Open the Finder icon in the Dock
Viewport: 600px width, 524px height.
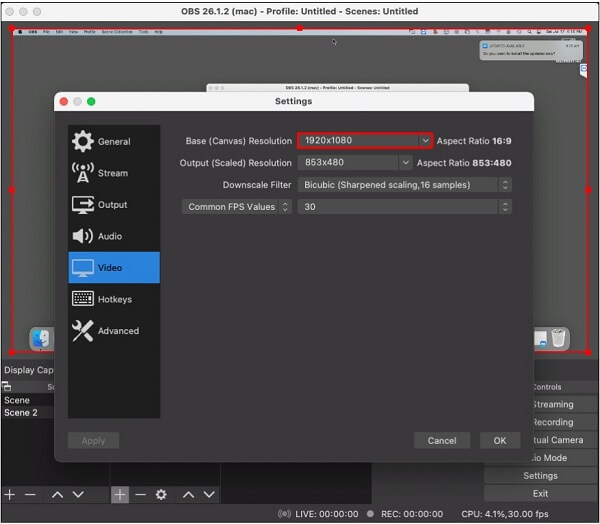point(42,339)
